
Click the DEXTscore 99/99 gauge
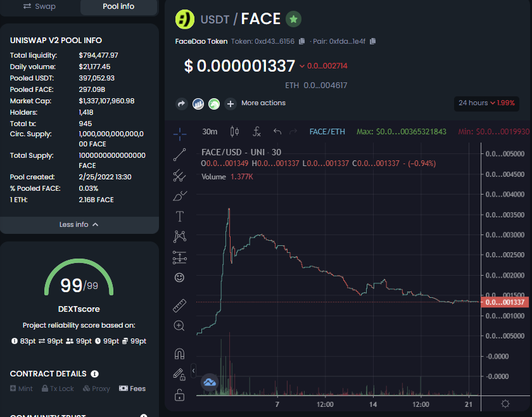79,278
